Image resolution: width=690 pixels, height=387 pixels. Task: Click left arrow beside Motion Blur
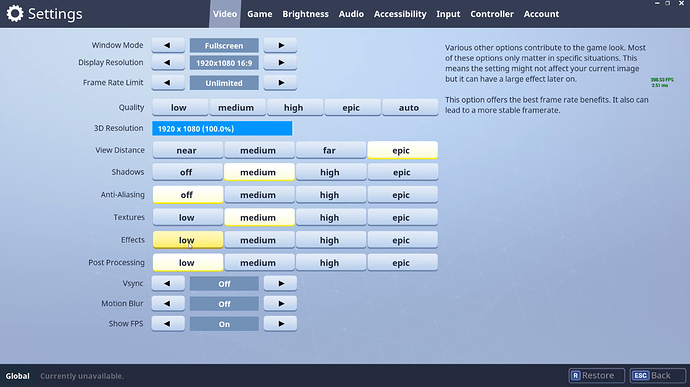[x=168, y=304]
